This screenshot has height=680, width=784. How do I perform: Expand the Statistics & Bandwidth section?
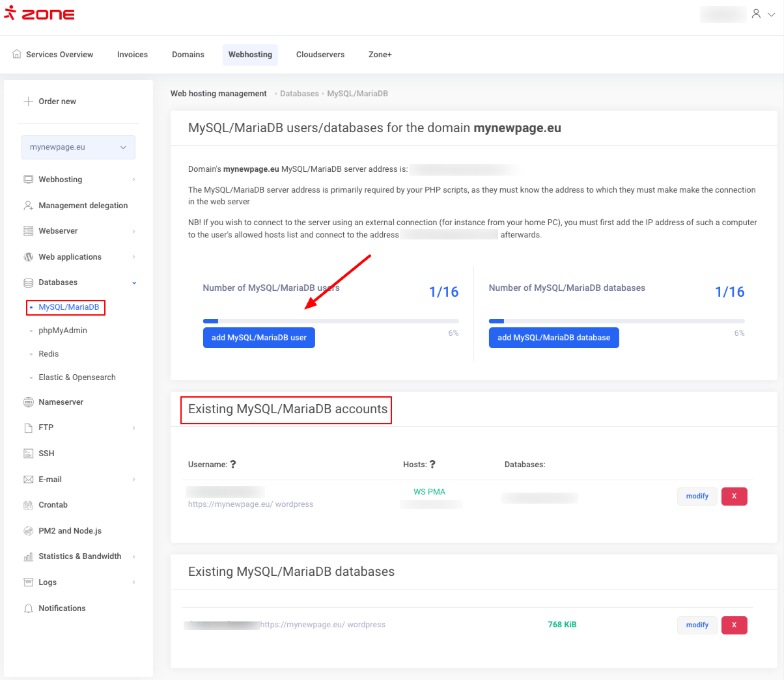tap(134, 556)
